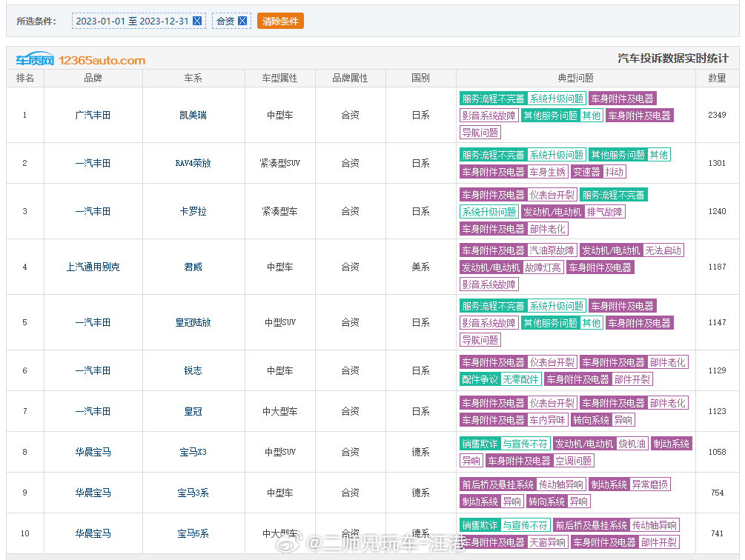Click the 车系 column header
745x560 pixels.
(193, 78)
